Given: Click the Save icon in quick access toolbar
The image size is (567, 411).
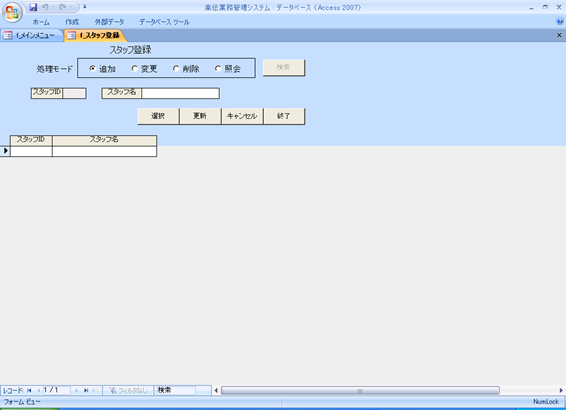Looking at the screenshot, I should [x=33, y=7].
